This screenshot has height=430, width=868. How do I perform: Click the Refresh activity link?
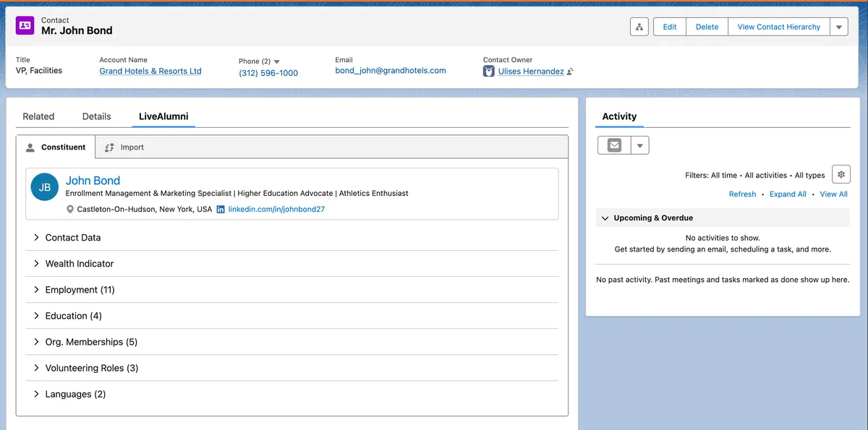[x=742, y=194]
